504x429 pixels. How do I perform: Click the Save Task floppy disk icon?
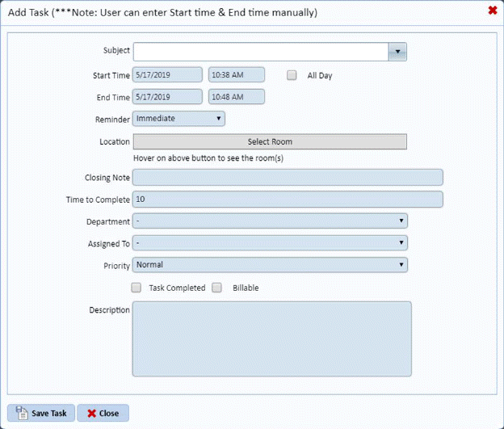point(22,413)
